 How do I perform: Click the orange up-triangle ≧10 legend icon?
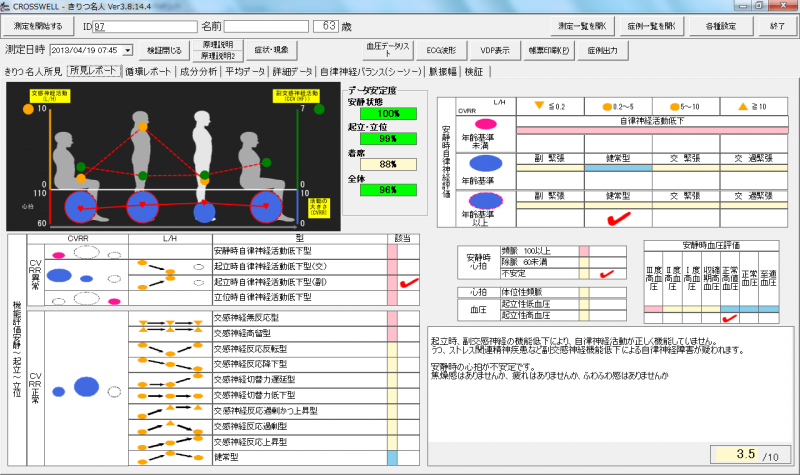[743, 104]
